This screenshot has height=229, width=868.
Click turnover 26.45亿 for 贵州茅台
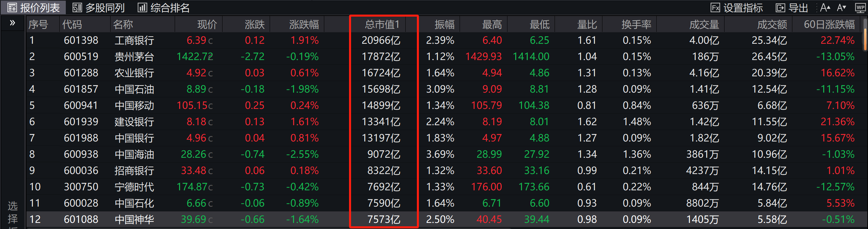769,57
